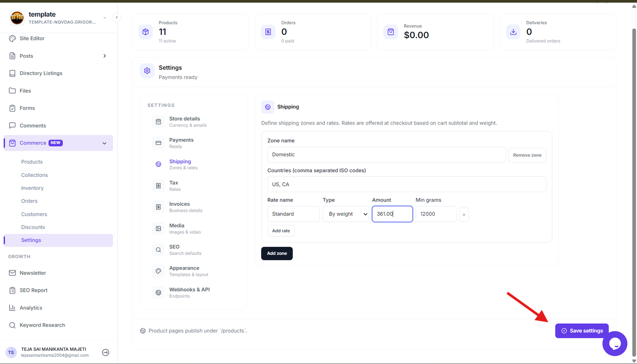Click the logout arrow icon beside the user name
Viewport: 637px width, 364px height.
coord(106,352)
